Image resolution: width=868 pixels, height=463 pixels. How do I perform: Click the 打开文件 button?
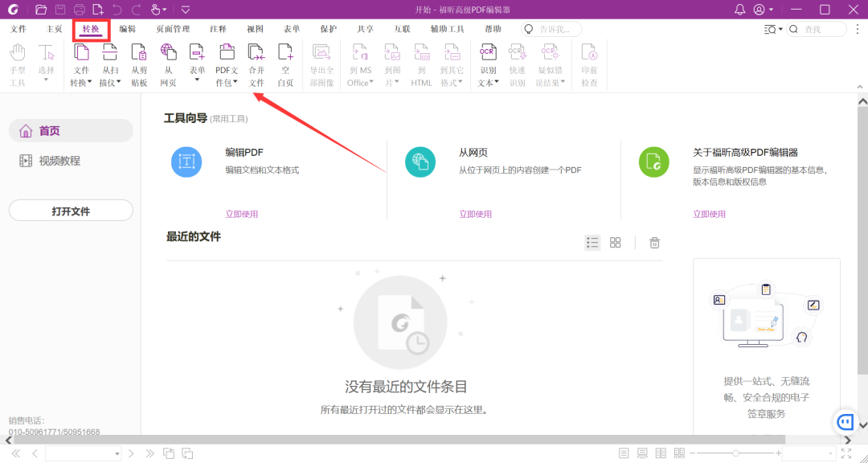pyautogui.click(x=71, y=211)
